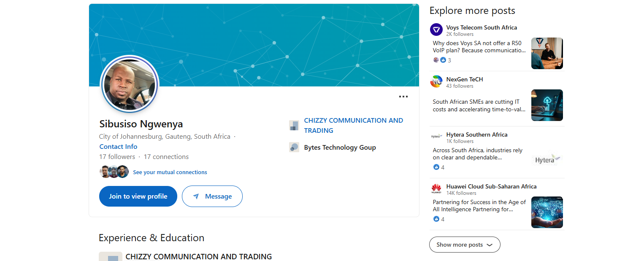The width and height of the screenshot is (644, 261).
Task: Click the Hytera Southern Africa logo
Action: pyautogui.click(x=436, y=137)
